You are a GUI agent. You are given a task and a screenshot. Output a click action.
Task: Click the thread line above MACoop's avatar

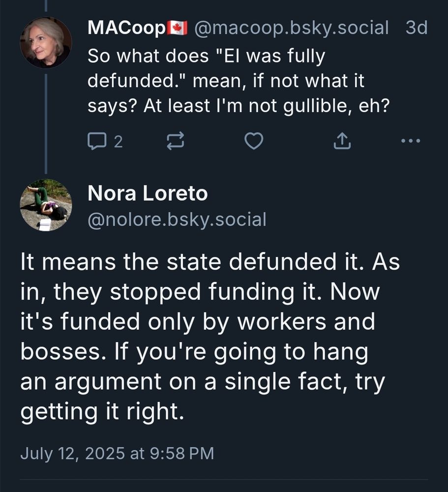point(46,5)
